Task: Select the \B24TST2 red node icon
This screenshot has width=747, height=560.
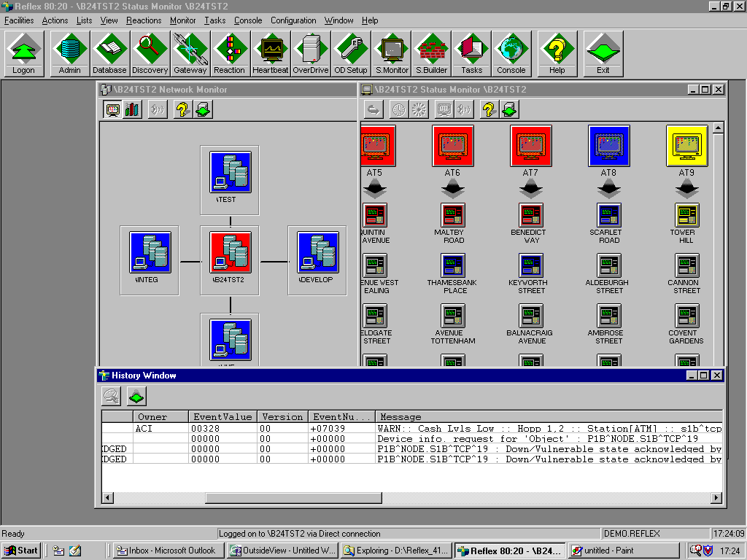Action: coord(230,252)
